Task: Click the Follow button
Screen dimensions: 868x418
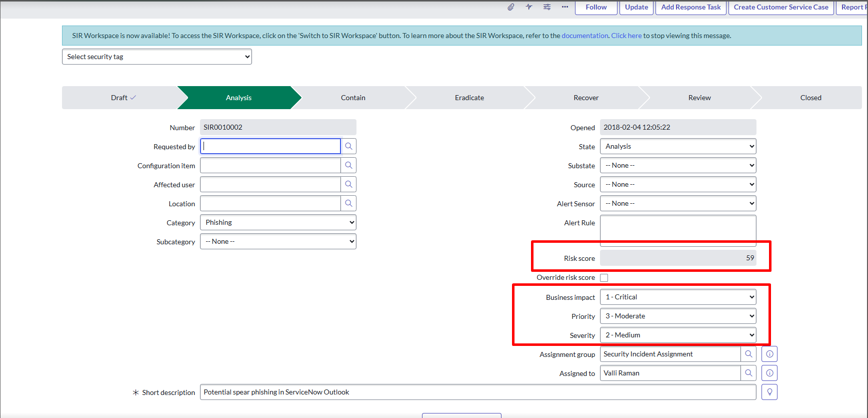Action: click(596, 7)
